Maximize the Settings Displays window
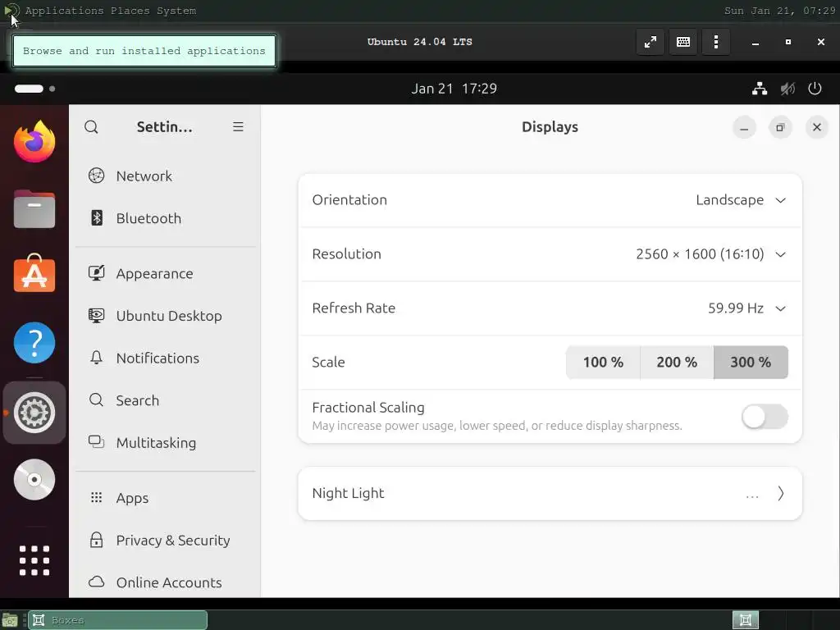 (x=780, y=127)
